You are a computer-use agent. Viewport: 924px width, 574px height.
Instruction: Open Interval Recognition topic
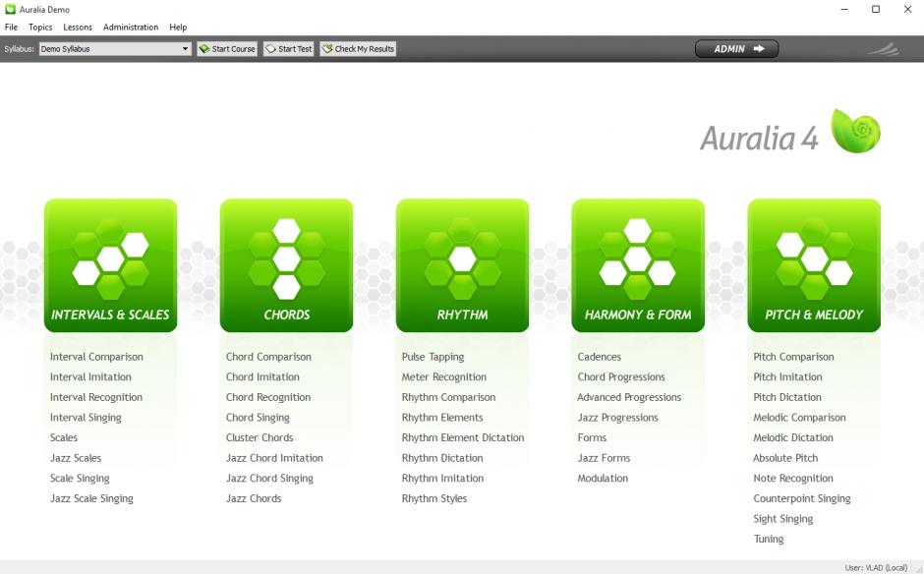[96, 398]
